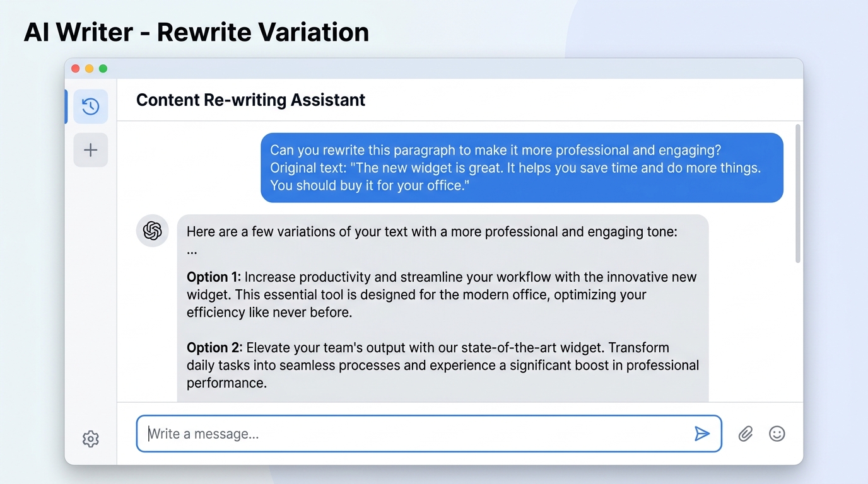Send the message with arrow icon
Screen dimensions: 868x484
coord(701,434)
